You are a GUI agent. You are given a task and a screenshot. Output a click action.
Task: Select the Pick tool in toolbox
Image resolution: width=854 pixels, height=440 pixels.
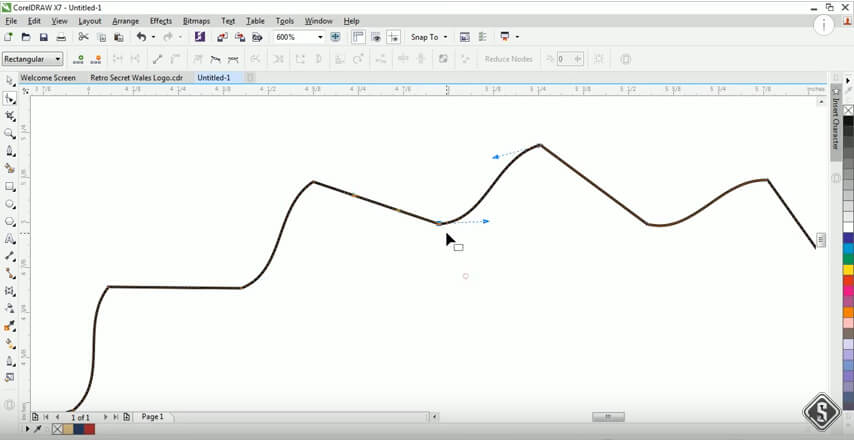pos(10,79)
